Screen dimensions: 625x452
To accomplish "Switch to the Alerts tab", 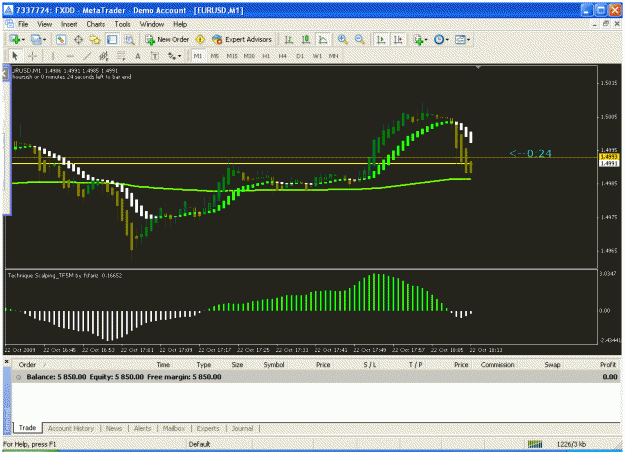I will 143,428.
